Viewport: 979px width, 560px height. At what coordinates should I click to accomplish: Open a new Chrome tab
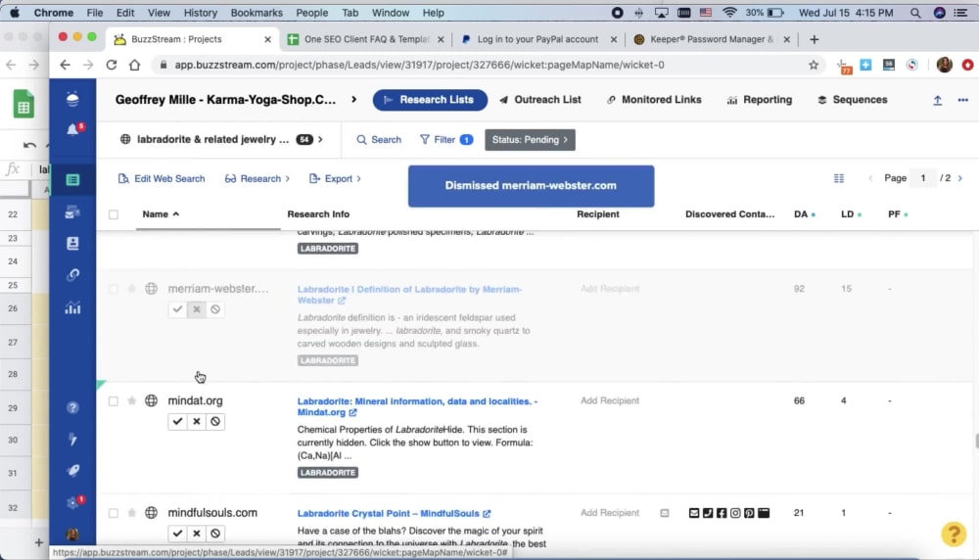pos(814,39)
